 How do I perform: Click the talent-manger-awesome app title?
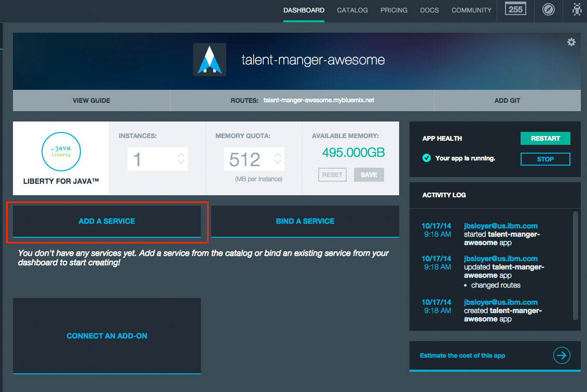pyautogui.click(x=313, y=60)
